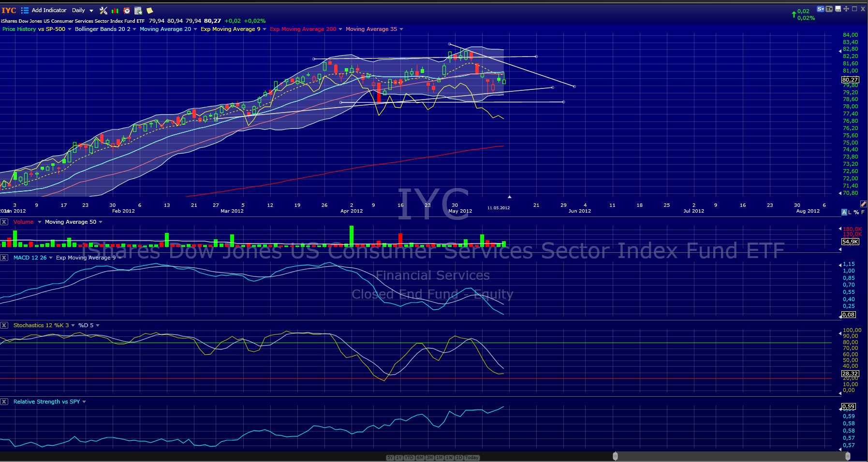Close the chart panel with X
The image size is (868, 462).
click(863, 9)
